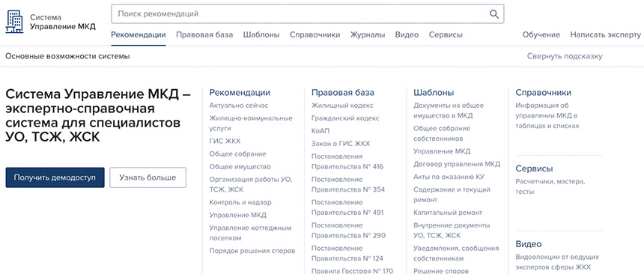Screen dimensions: 644x277
Task: Open Видеолекции от ведущих экспертов link
Action: (x=557, y=262)
